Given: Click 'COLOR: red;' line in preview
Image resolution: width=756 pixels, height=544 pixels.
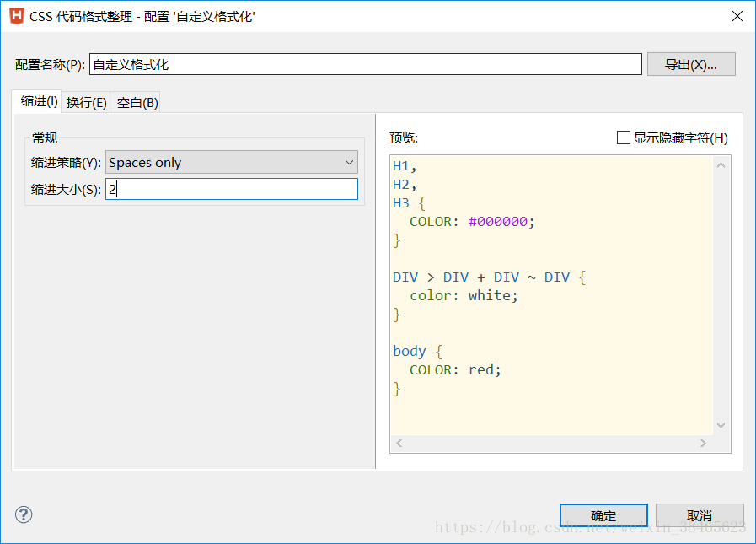Looking at the screenshot, I should coord(455,369).
